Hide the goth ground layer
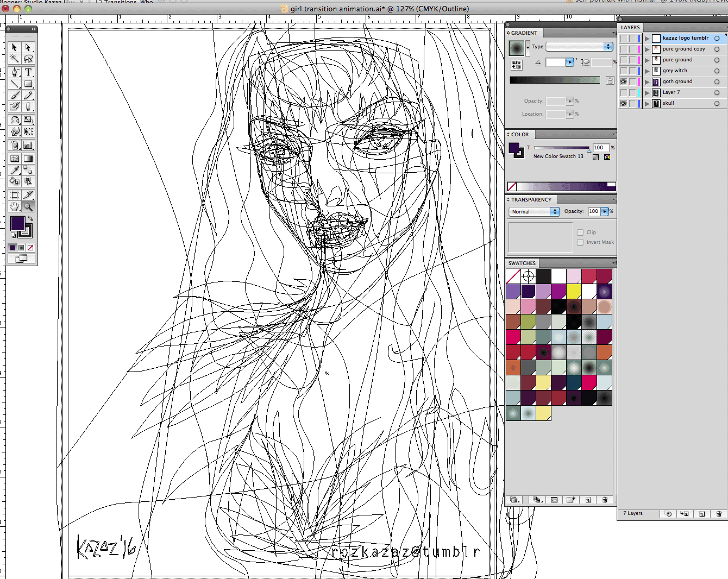Screen dimensions: 728x579 623,81
